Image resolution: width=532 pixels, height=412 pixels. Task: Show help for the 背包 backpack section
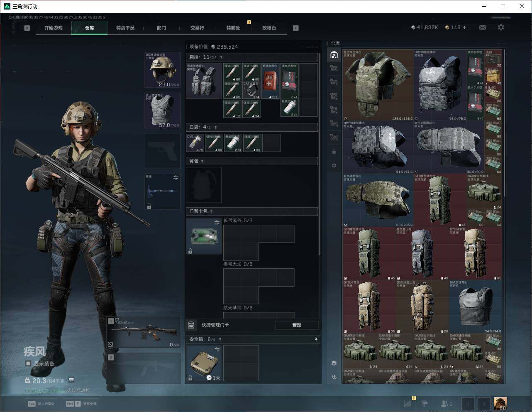pos(202,161)
